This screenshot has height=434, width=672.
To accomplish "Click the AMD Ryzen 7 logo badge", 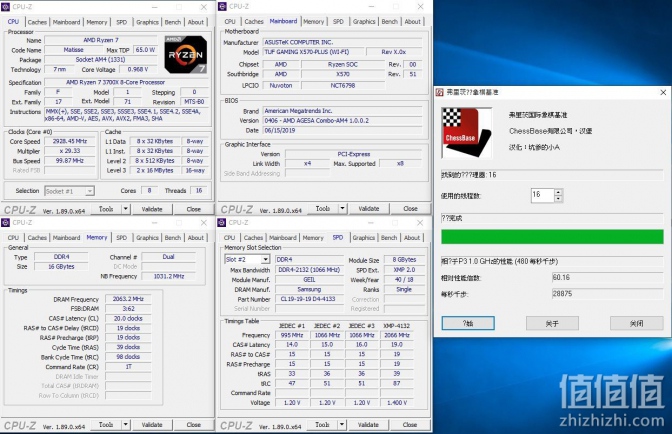I will click(186, 55).
